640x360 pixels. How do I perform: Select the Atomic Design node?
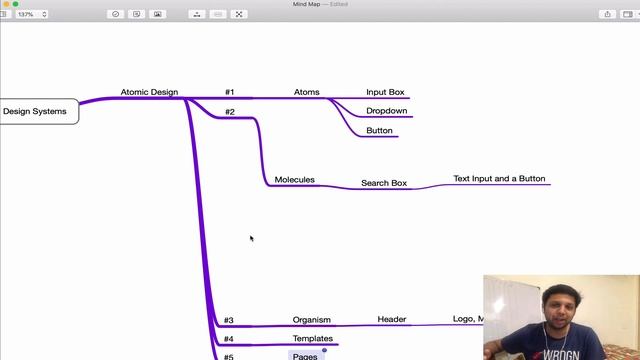(x=149, y=92)
